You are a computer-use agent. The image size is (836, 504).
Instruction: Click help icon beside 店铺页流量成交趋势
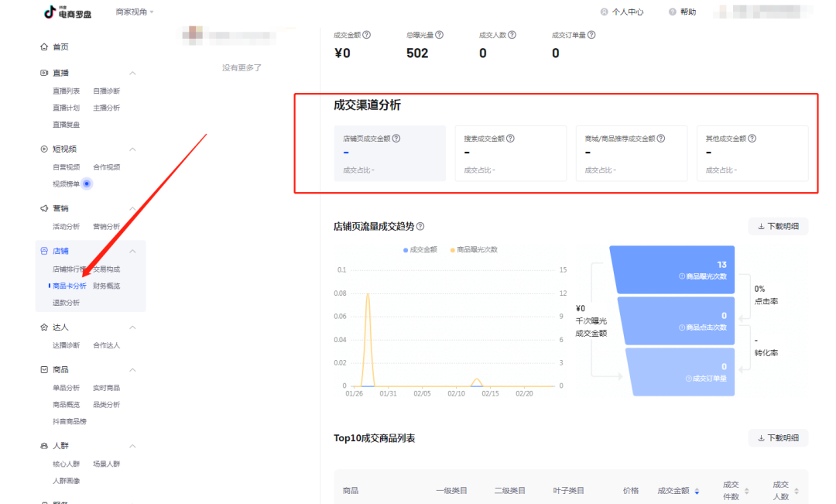[420, 226]
